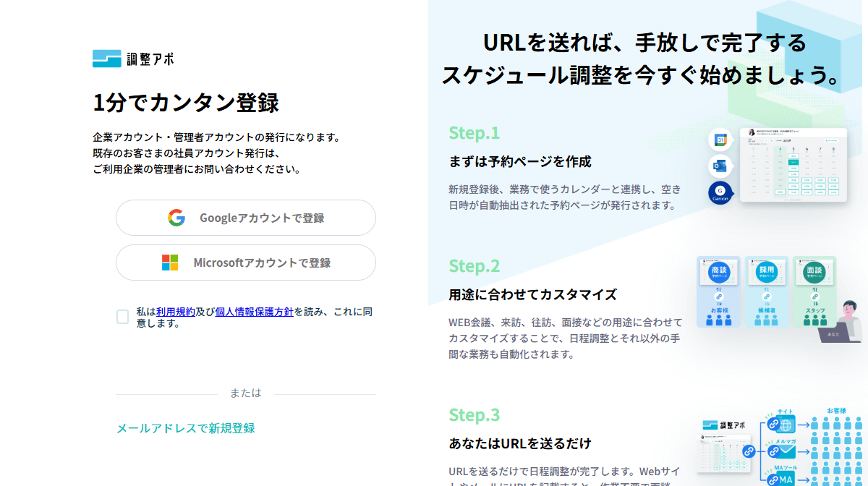This screenshot has width=868, height=486.
Task: Click the link icon under the 商談 page
Action: (719, 297)
